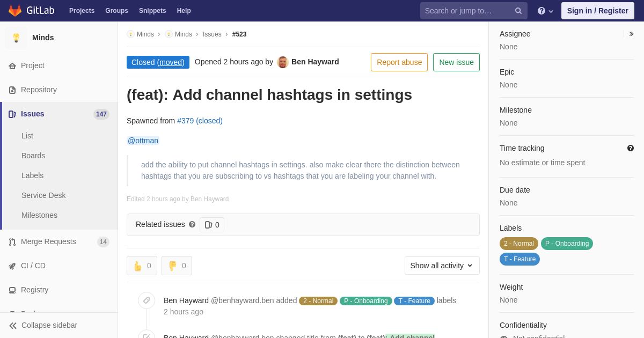
Task: Open linked issue #379 (closed)
Action: pos(200,121)
